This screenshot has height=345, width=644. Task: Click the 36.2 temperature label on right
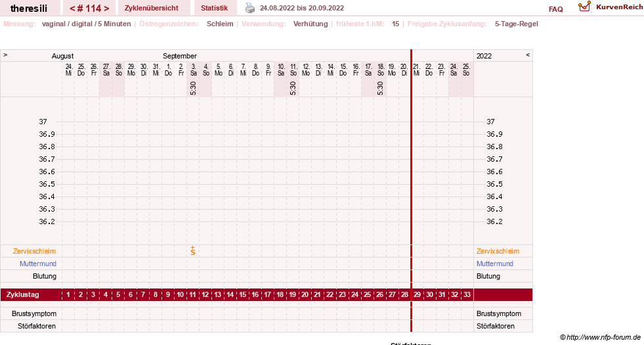(x=494, y=221)
